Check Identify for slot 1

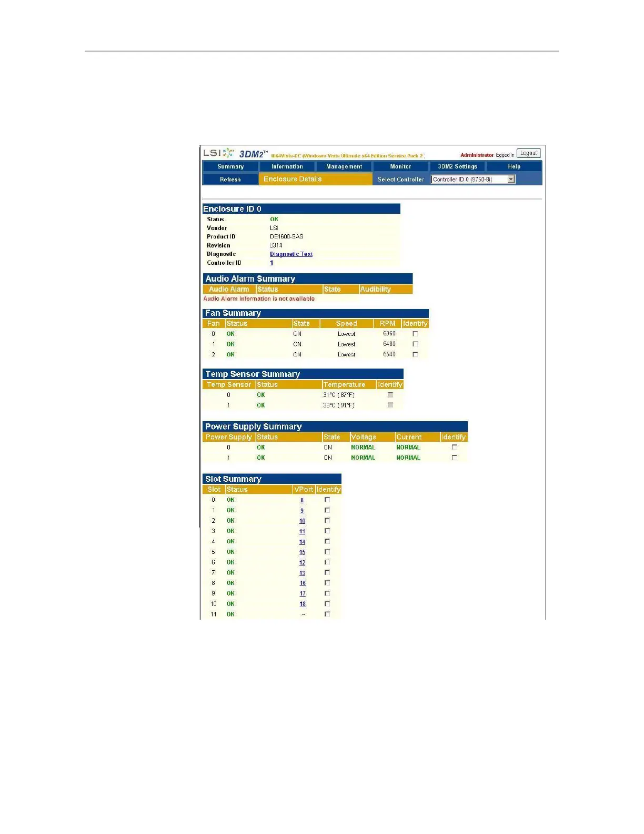click(327, 510)
